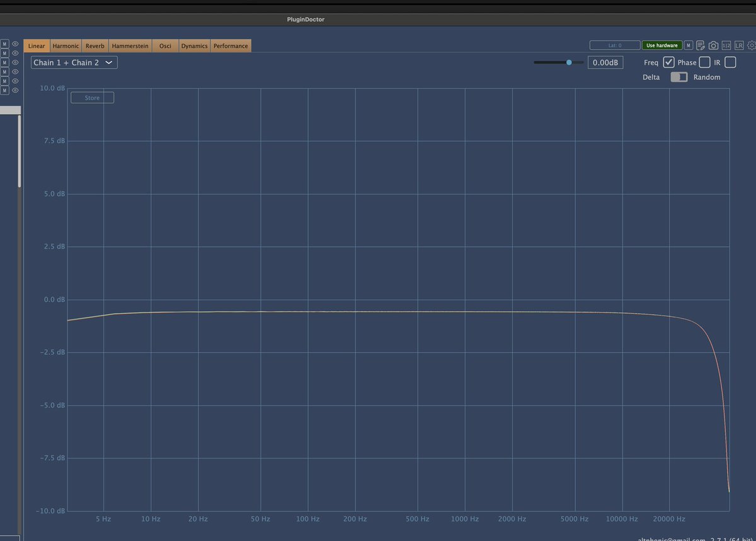Take a snapshot with the camera icon
Viewport: 756px width, 541px height.
pos(713,45)
